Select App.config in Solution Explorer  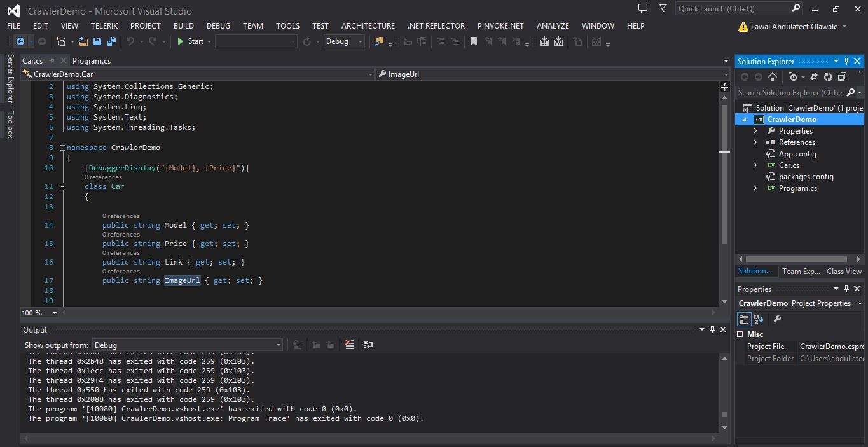coord(797,154)
